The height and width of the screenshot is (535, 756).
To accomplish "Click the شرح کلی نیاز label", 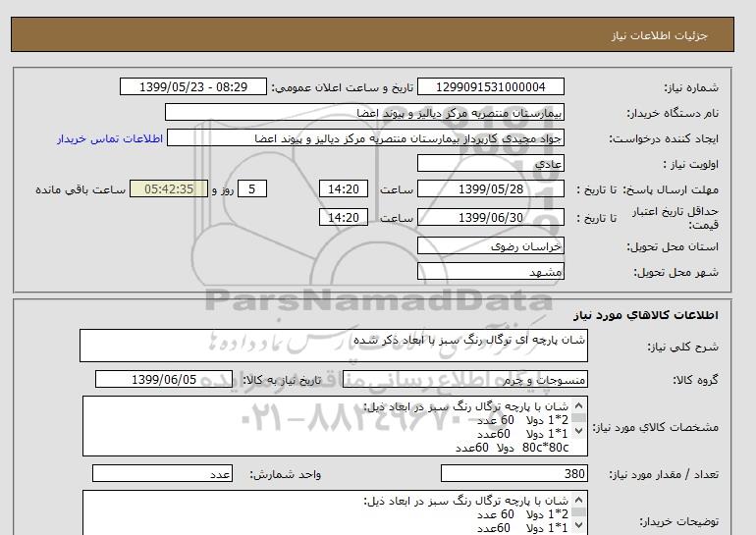I will click(682, 347).
